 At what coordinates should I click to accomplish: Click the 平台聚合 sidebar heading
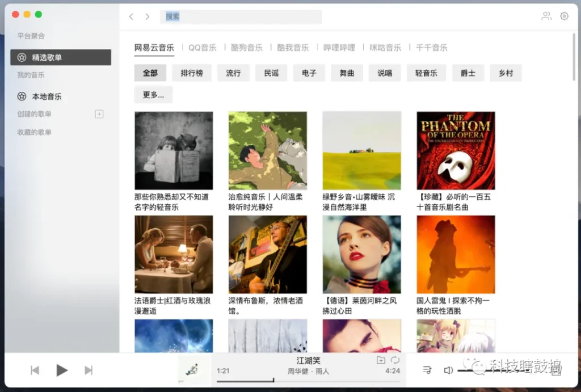(31, 36)
